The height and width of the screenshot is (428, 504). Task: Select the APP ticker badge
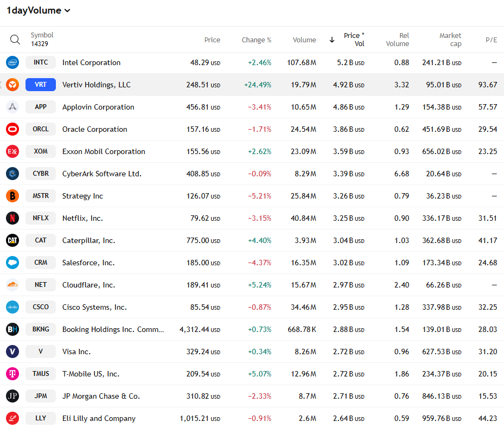point(41,107)
